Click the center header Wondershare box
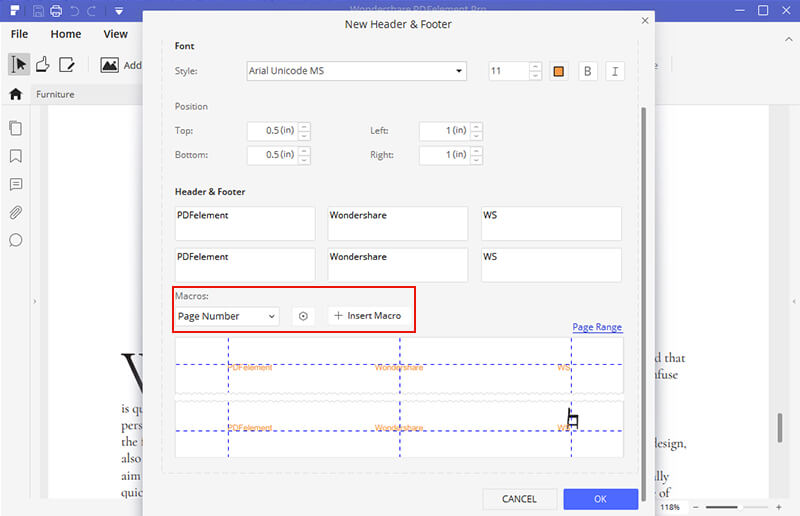The height and width of the screenshot is (516, 800). pyautogui.click(x=397, y=224)
